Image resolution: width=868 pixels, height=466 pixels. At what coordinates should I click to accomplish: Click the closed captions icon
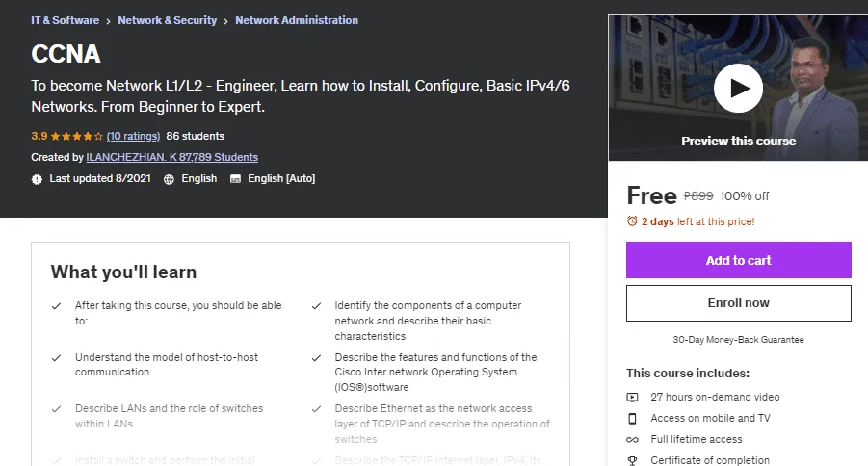(235, 179)
